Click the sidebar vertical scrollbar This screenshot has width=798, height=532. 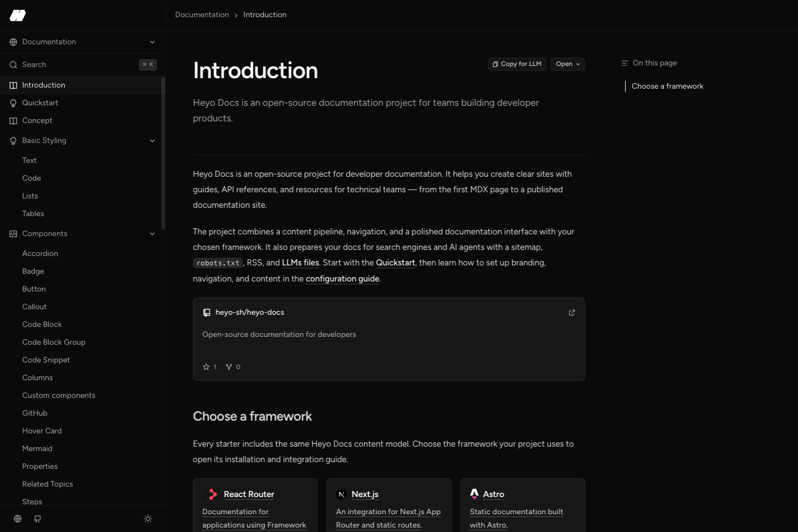163,154
